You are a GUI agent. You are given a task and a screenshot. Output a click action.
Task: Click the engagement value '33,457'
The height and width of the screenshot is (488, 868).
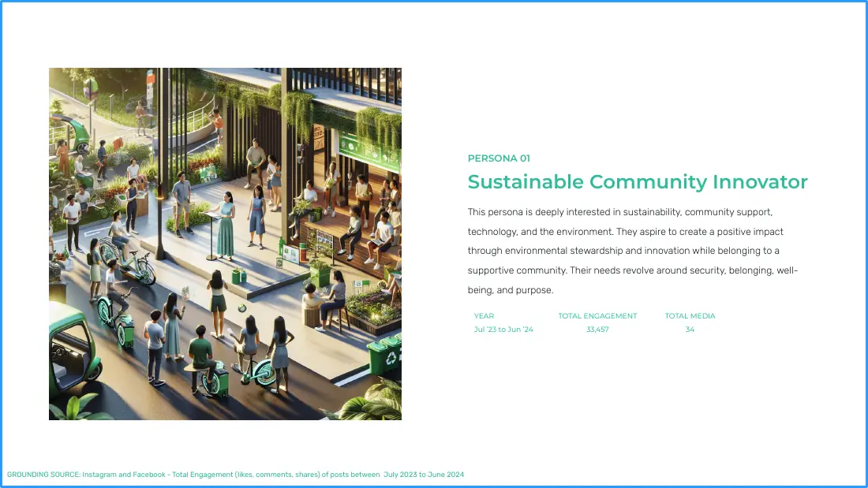pyautogui.click(x=597, y=330)
